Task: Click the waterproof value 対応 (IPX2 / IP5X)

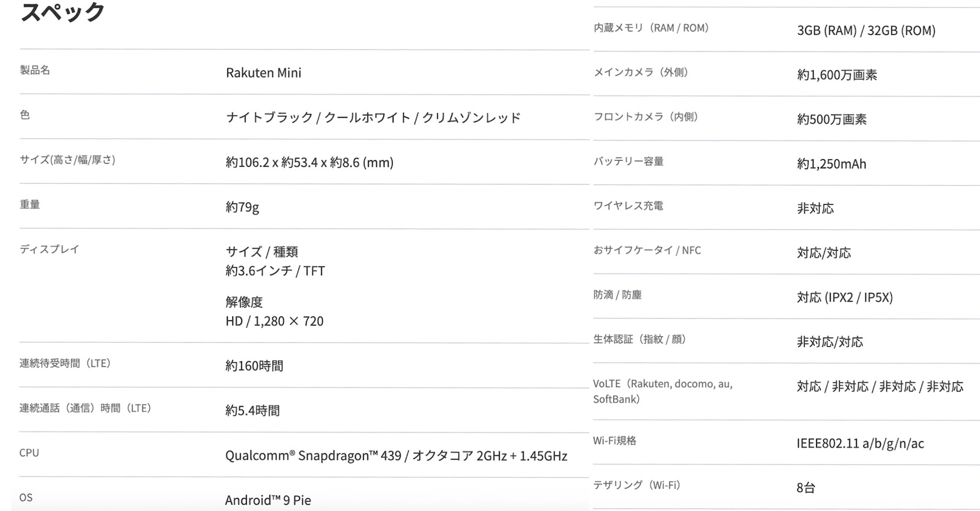Action: (845, 298)
